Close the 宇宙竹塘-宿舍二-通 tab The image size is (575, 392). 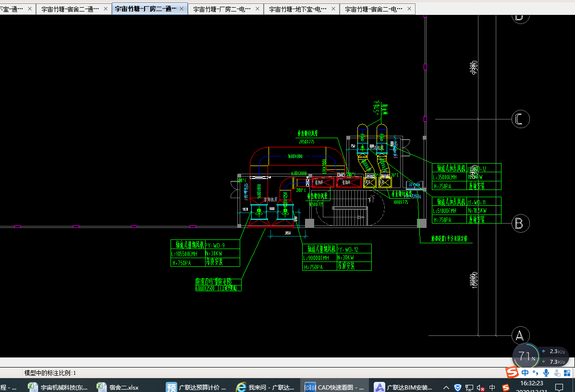pyautogui.click(x=106, y=9)
